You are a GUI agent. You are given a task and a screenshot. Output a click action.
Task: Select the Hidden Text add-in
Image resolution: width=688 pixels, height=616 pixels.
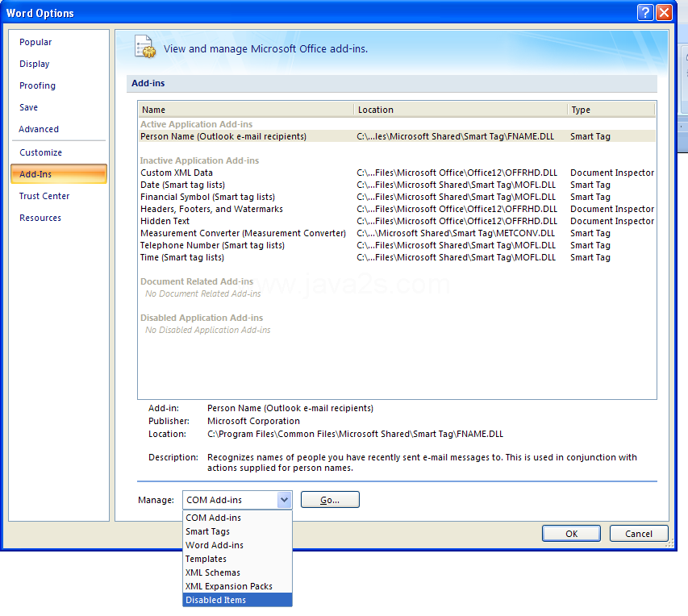click(x=397, y=221)
